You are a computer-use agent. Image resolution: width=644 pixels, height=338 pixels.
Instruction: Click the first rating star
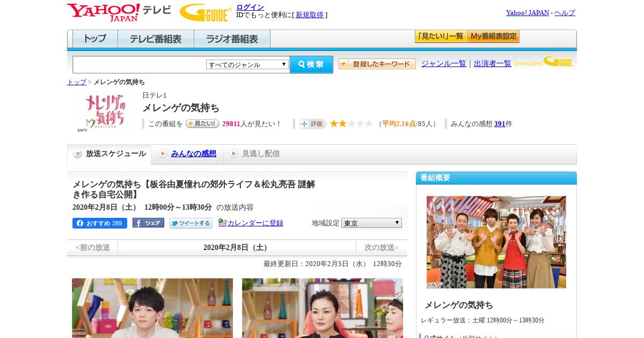tap(334, 123)
